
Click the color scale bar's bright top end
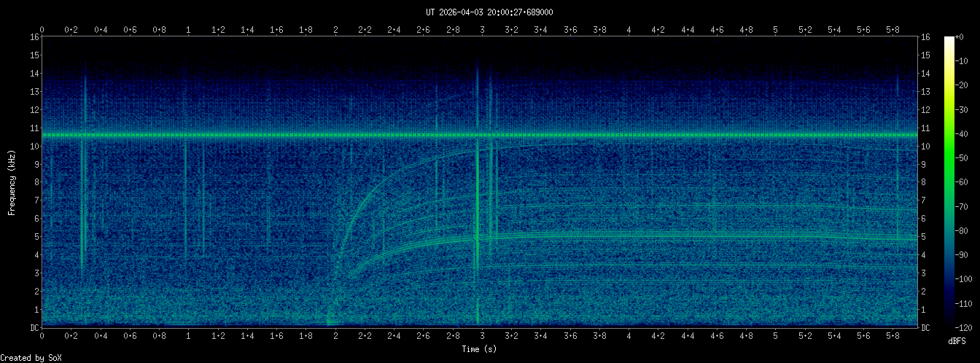point(949,40)
